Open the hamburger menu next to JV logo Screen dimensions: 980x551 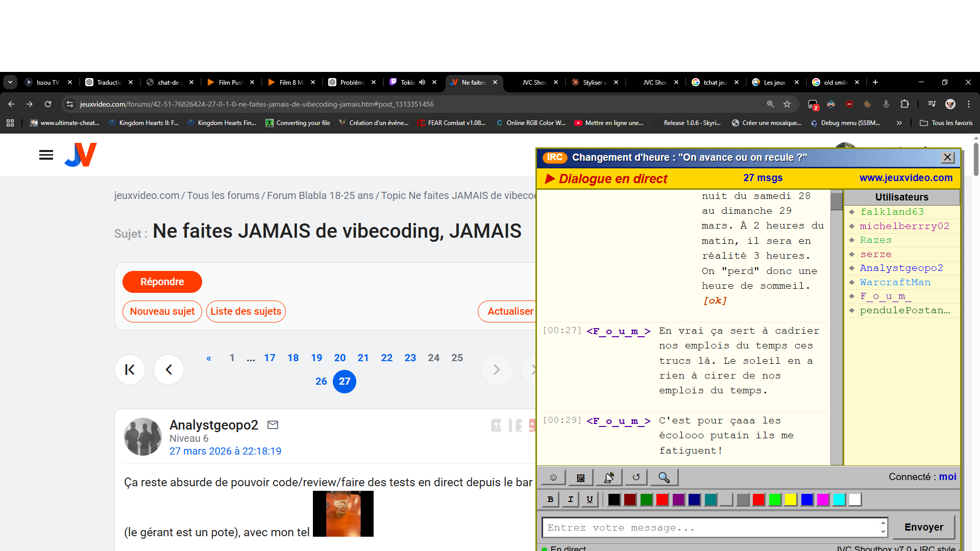point(46,155)
